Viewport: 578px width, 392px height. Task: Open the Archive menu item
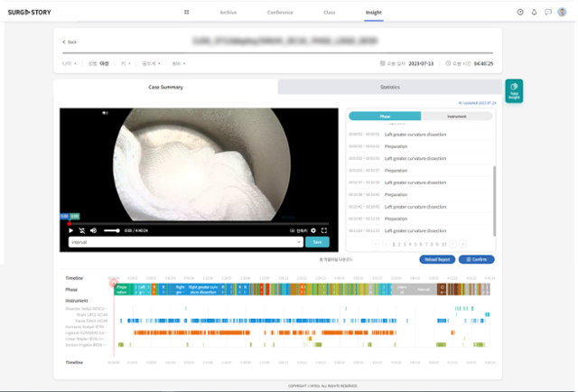[228, 12]
